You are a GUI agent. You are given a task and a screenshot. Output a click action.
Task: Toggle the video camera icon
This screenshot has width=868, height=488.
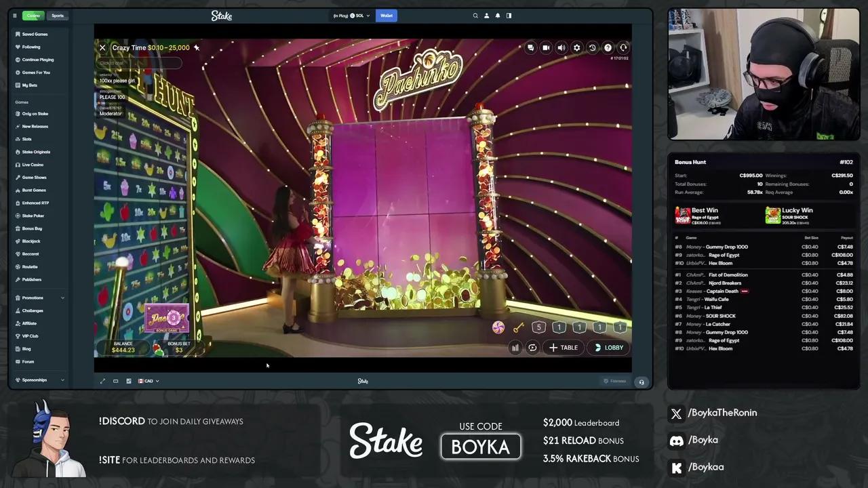tap(546, 47)
